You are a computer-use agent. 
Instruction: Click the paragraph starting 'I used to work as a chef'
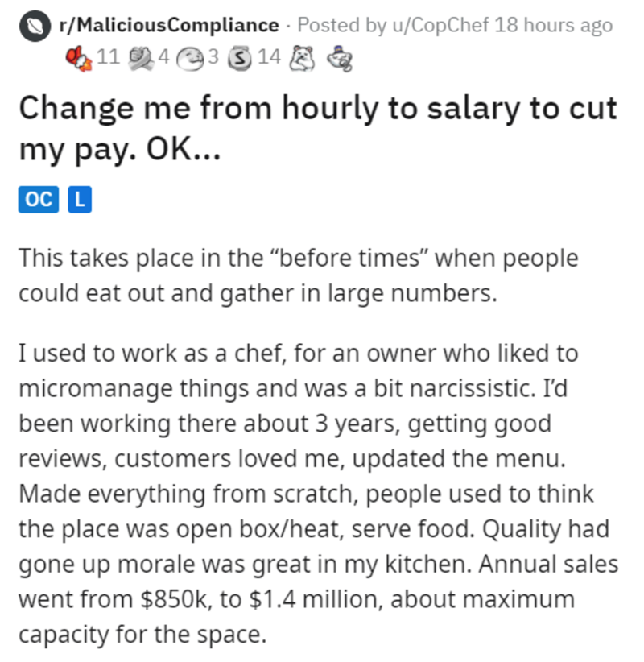[x=298, y=494]
